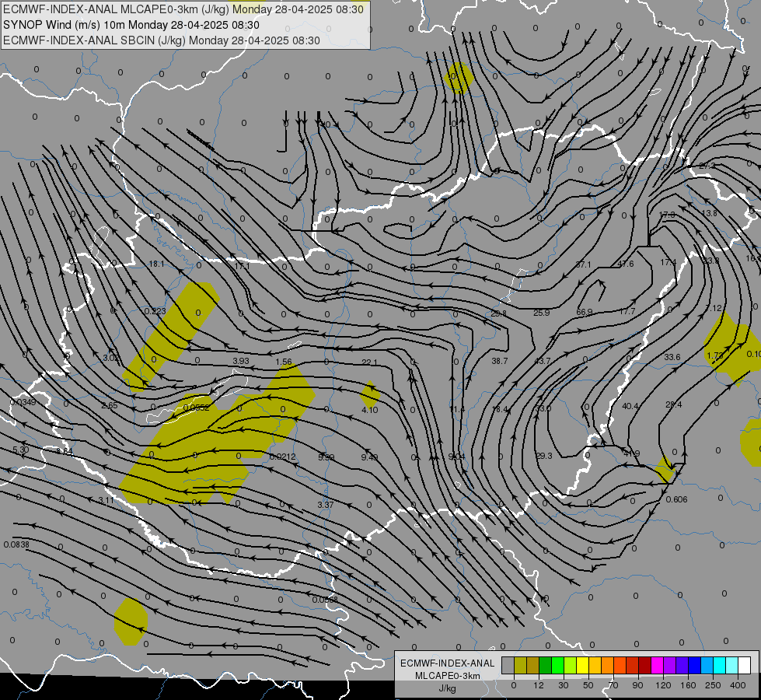Click the map value 0.606
The width and height of the screenshot is (761, 700).
676,499
